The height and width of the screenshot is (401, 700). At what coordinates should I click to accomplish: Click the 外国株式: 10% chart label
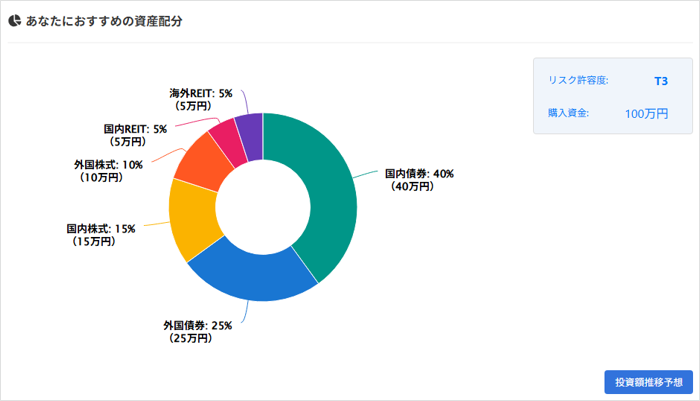(108, 164)
